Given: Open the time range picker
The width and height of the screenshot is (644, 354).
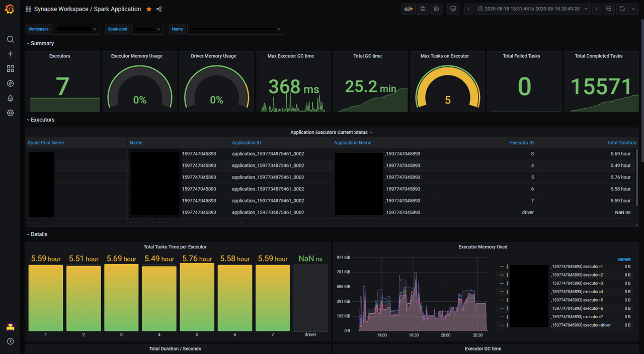Looking at the screenshot, I should [532, 9].
